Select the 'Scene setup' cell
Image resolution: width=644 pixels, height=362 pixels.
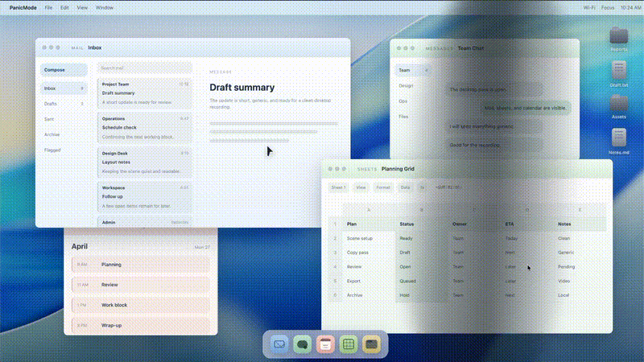click(x=369, y=238)
